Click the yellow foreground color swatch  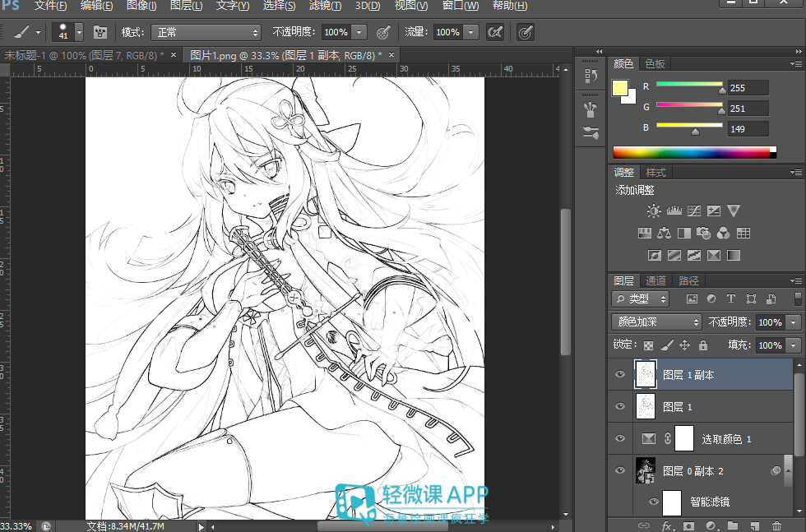[619, 88]
